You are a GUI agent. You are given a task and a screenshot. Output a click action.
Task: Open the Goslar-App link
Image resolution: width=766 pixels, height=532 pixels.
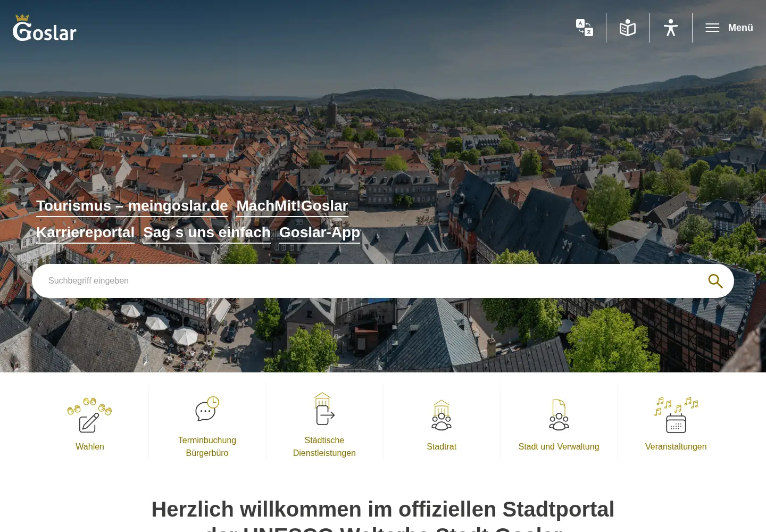320,232
